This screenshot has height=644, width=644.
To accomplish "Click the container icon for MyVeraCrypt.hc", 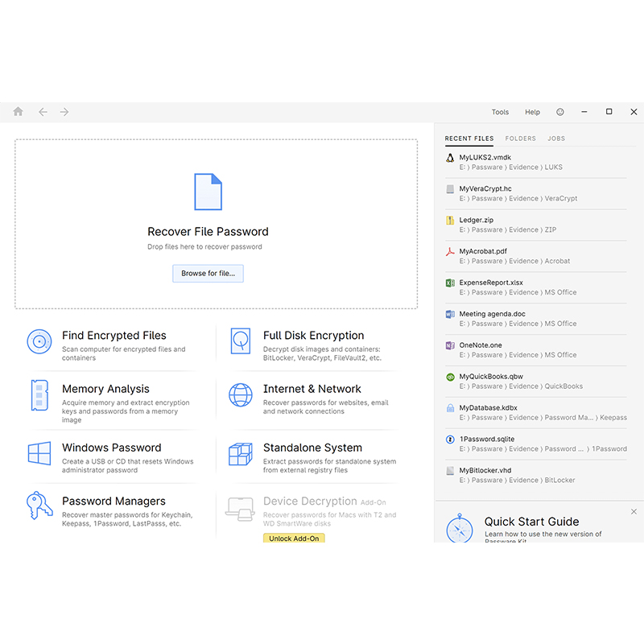I will [x=450, y=189].
